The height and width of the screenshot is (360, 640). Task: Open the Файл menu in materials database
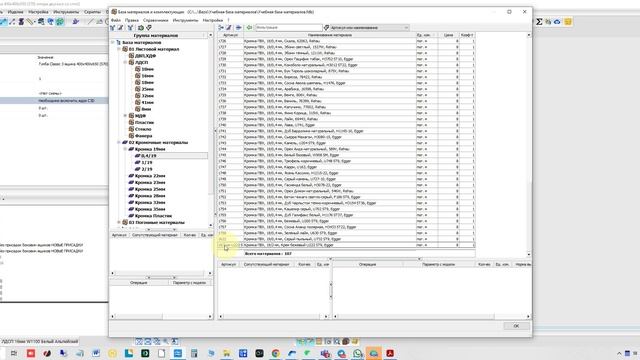point(116,20)
